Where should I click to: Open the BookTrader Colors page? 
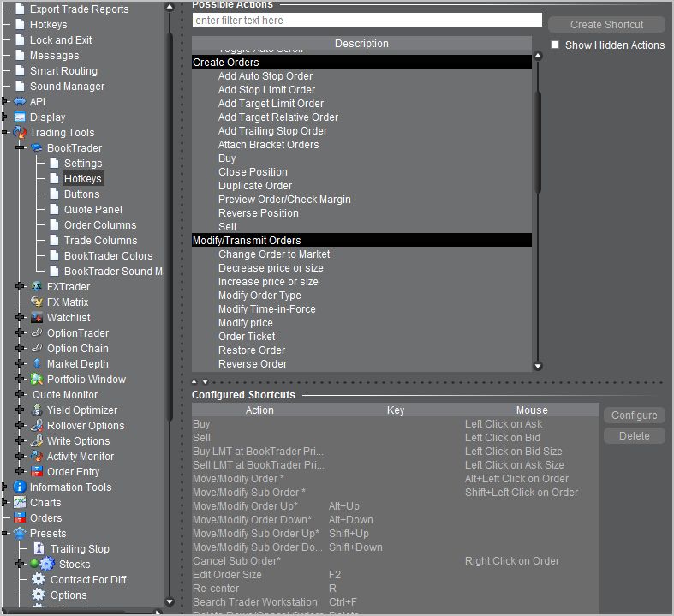pyautogui.click(x=108, y=256)
